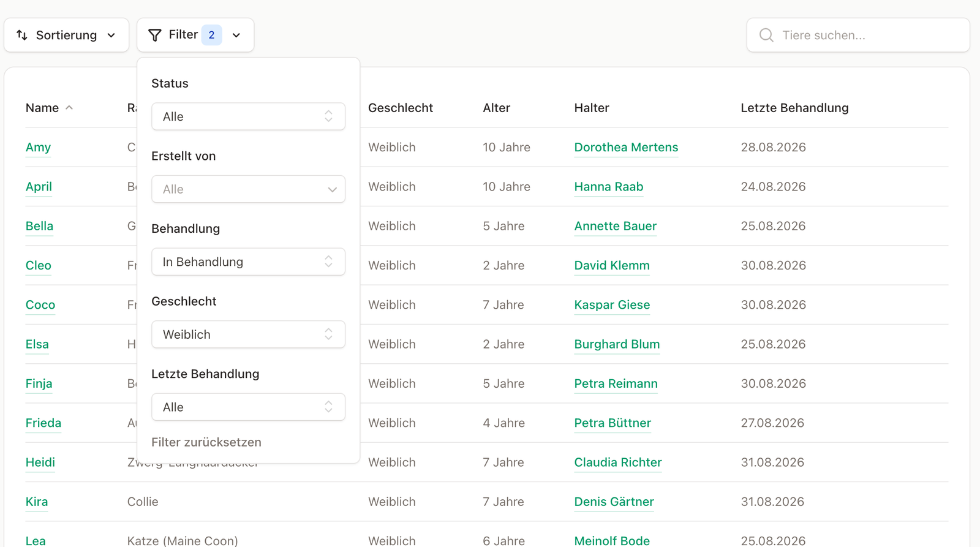Open owner Petra Reimann
The height and width of the screenshot is (547, 980).
click(x=616, y=383)
